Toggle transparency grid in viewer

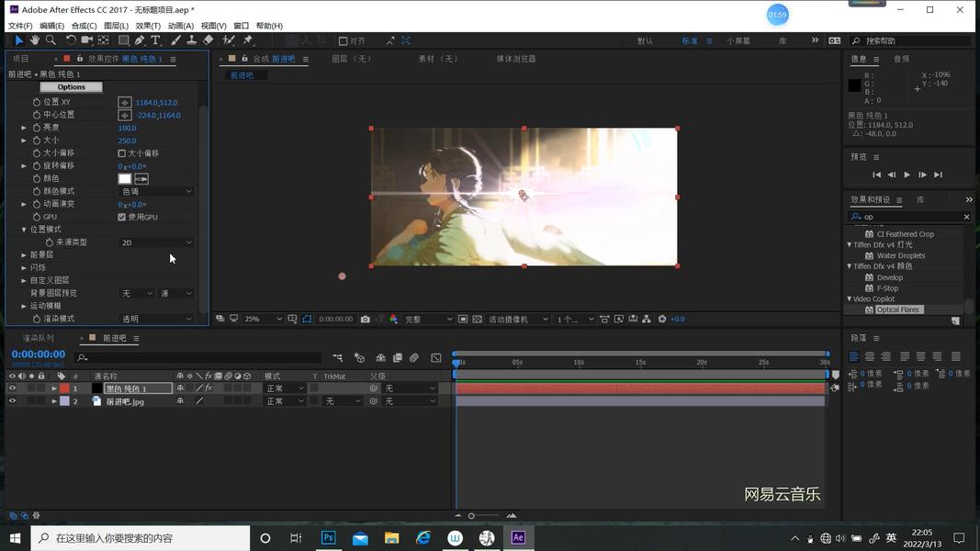(x=478, y=320)
